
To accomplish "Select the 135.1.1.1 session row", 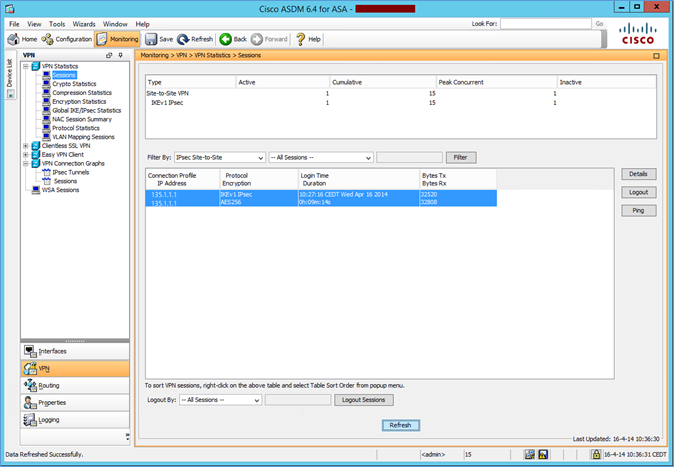I will (x=321, y=198).
